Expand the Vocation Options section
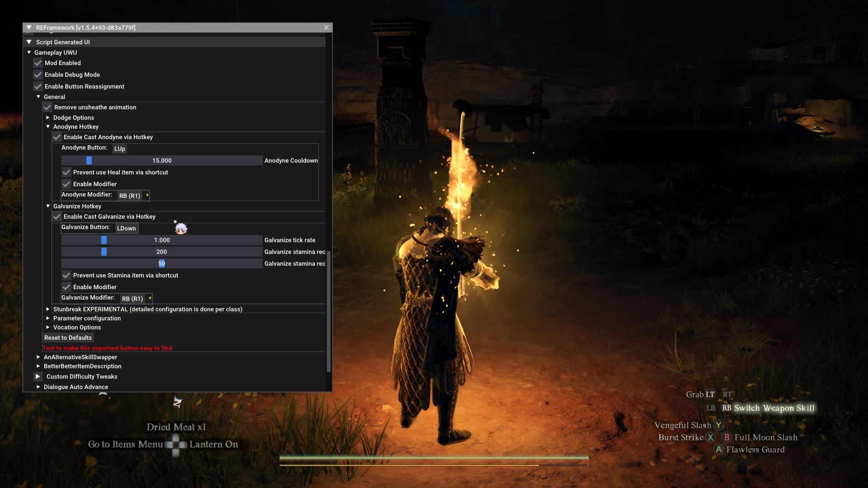Screen dimensions: 868x488 48,327
